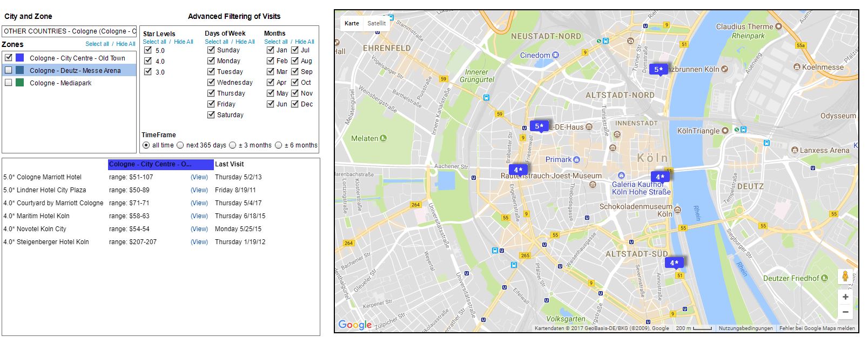
Task: Select the 'all time' timeframe option
Action: [x=146, y=145]
